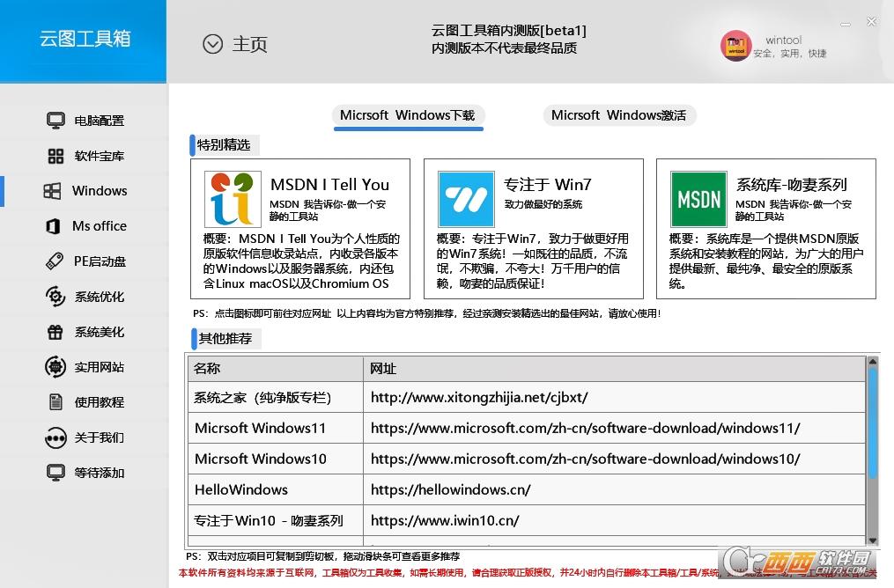894x588 pixels.
Task: Click the 网址 column header
Action: tap(614, 369)
